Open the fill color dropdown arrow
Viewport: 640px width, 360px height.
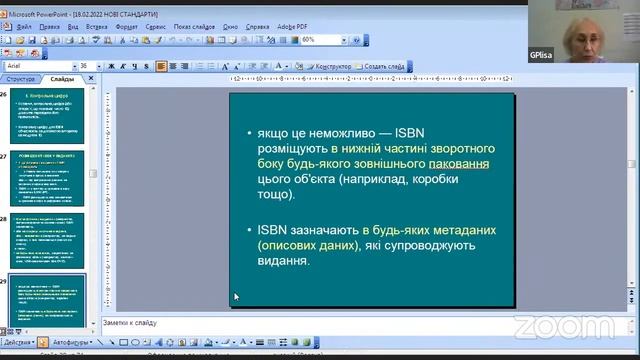click(x=216, y=342)
